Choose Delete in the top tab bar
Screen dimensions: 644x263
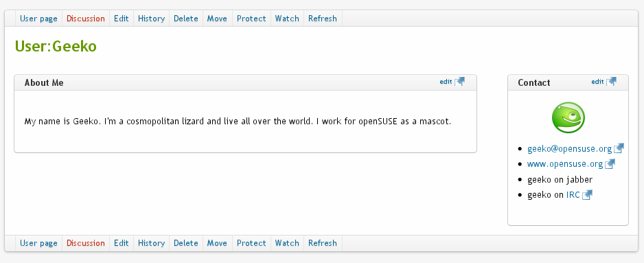point(185,19)
